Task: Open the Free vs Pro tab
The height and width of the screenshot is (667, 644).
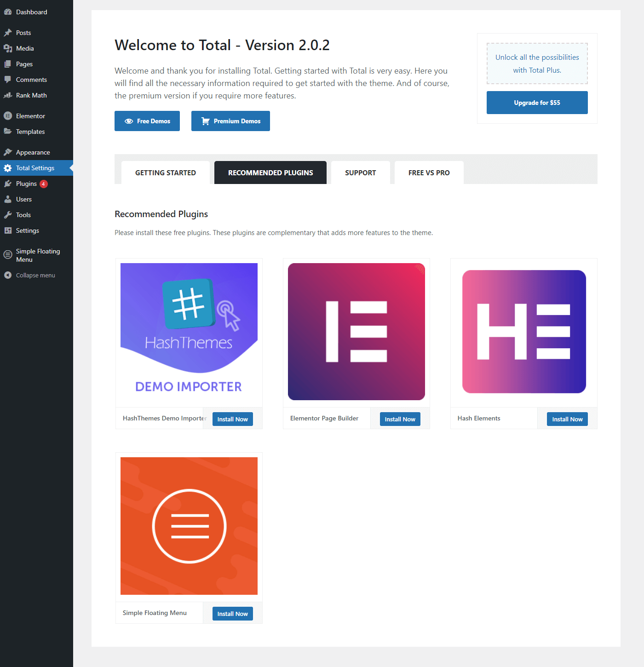Action: (429, 172)
